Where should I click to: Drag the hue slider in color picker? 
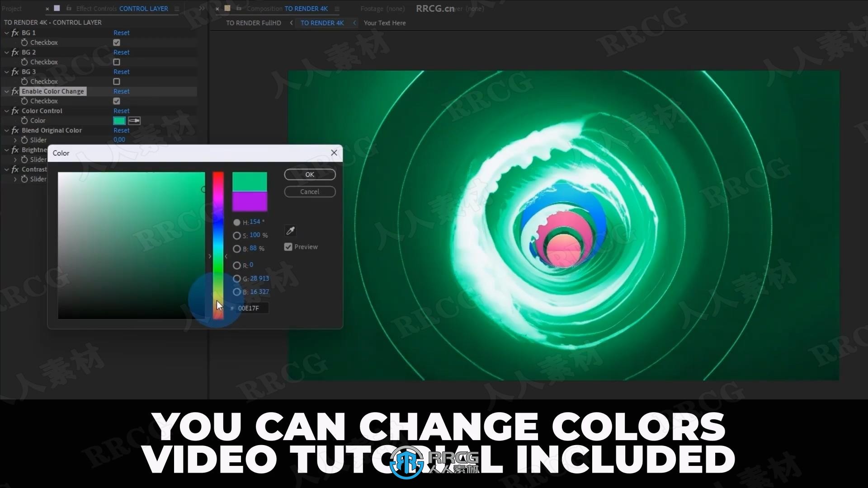click(x=217, y=257)
